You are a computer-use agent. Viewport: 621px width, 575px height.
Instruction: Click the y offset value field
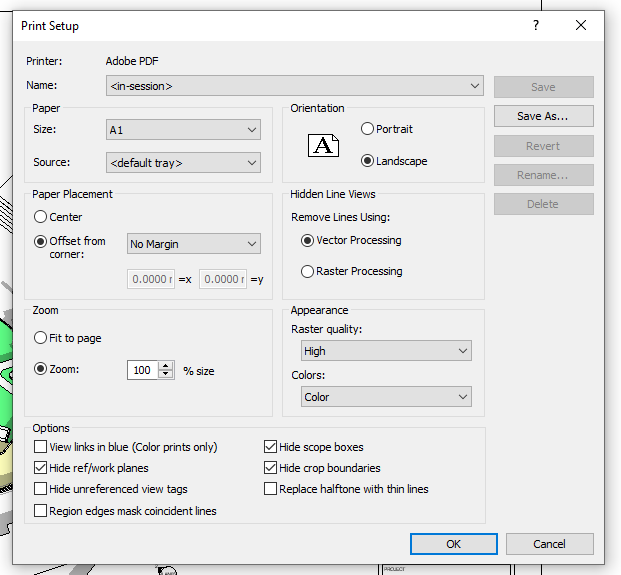pos(223,279)
